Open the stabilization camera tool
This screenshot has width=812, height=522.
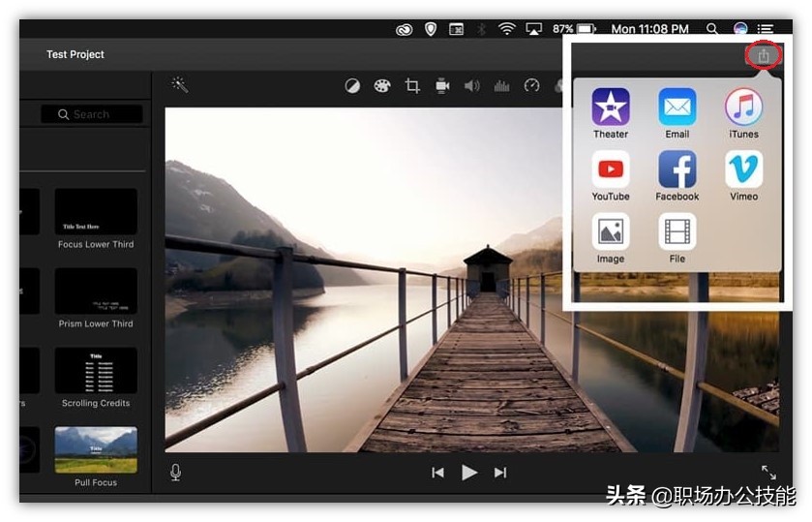(442, 85)
